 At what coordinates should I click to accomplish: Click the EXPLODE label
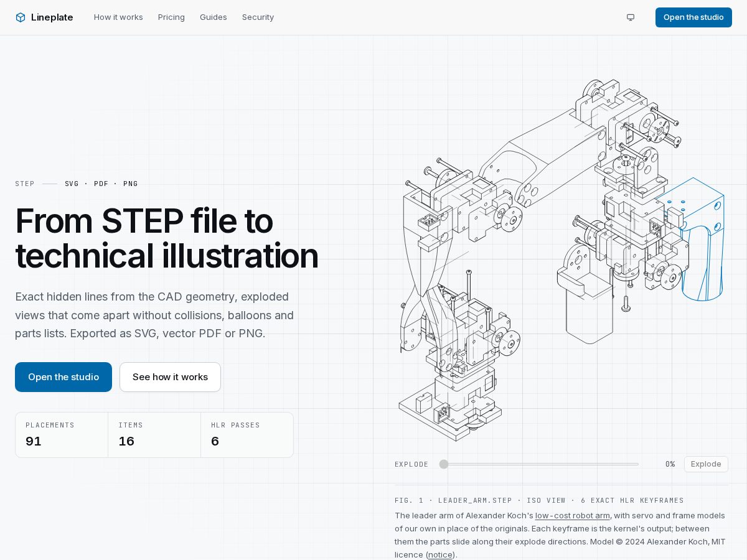(x=411, y=464)
